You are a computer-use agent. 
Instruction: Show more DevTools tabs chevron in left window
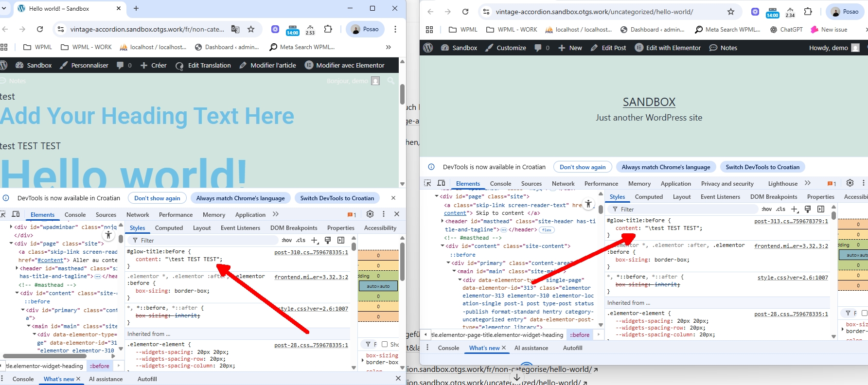[x=276, y=214]
